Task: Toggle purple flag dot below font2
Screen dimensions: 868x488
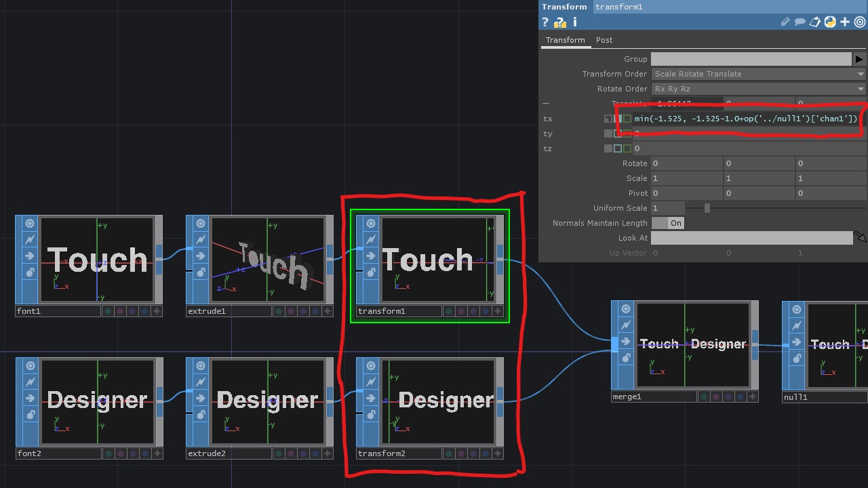Action: pyautogui.click(x=132, y=453)
